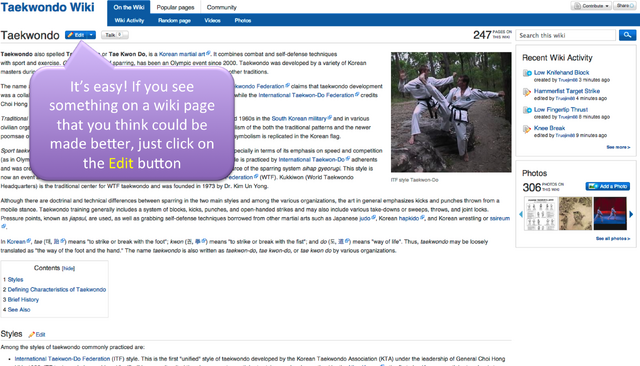This screenshot has height=366, width=640.
Task: Click the Truejim88 username under Low Knifehand Block
Action: [567, 80]
